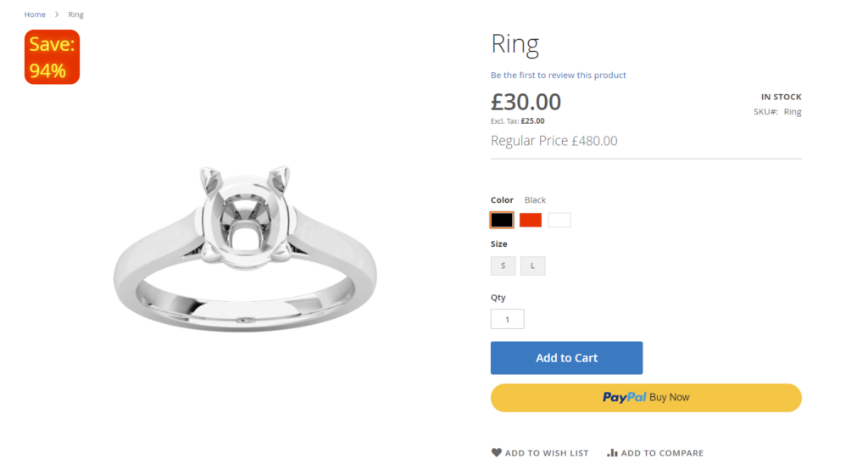Open the 'Be the first to review' link

point(558,75)
